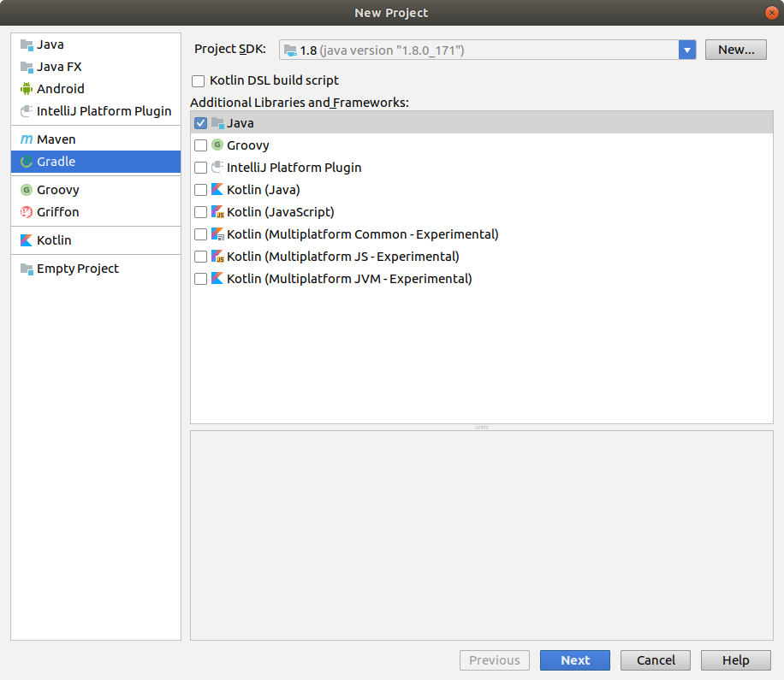The height and width of the screenshot is (680, 784).
Task: Click the Kotlin icon in sidebar
Action: (x=27, y=240)
